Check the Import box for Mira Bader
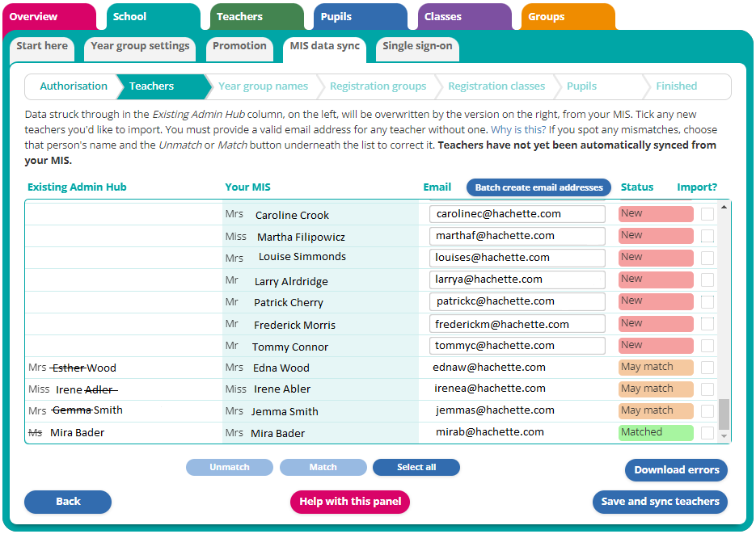This screenshot has height=534, width=756. tap(709, 432)
